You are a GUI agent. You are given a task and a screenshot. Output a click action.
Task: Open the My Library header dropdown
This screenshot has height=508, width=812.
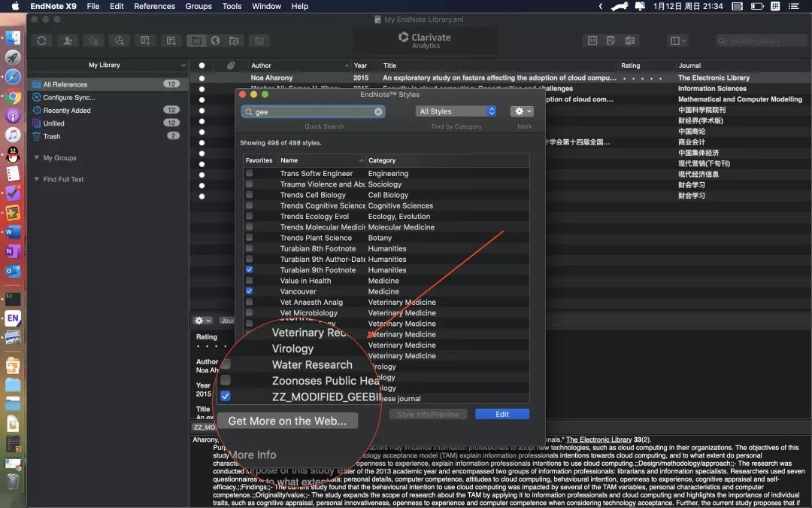(183, 65)
